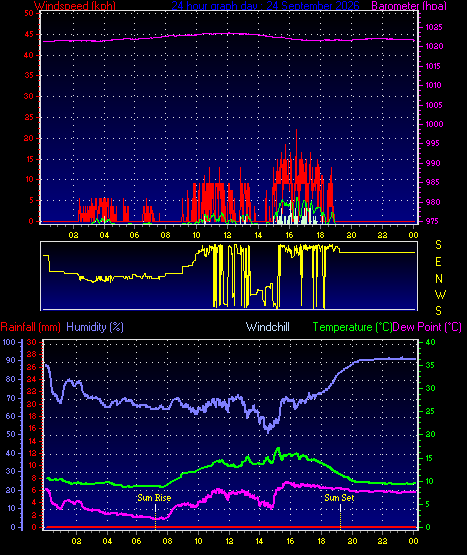Click the Windchill legend label
Image resolution: width=467 pixels, height=555 pixels.
pyautogui.click(x=268, y=327)
